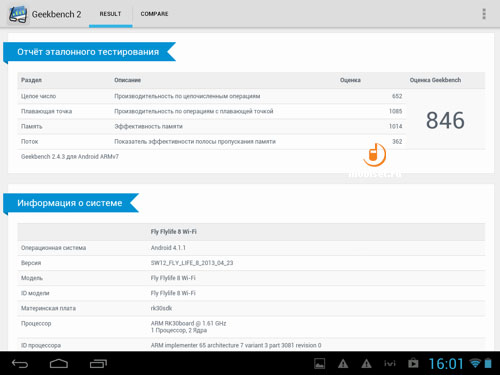
Task: Select the 'Поток' row label
Action: (x=29, y=141)
